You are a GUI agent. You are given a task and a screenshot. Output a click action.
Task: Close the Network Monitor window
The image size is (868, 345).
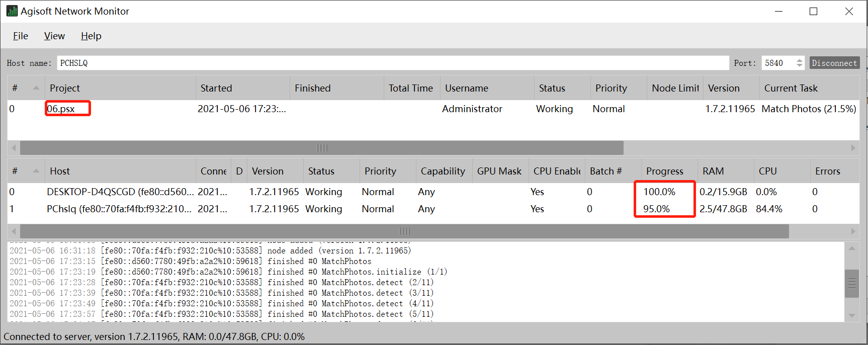[x=849, y=11]
